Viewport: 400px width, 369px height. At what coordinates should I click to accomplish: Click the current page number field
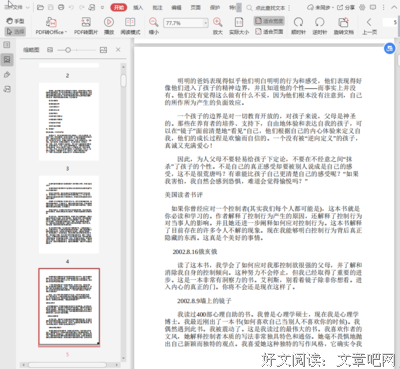pyautogui.click(x=390, y=22)
